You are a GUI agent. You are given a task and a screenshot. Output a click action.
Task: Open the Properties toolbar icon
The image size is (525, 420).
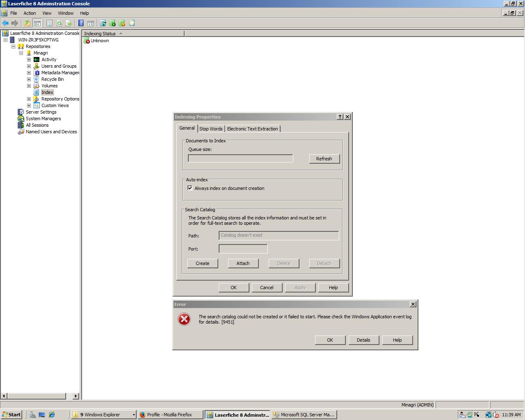tap(49, 23)
